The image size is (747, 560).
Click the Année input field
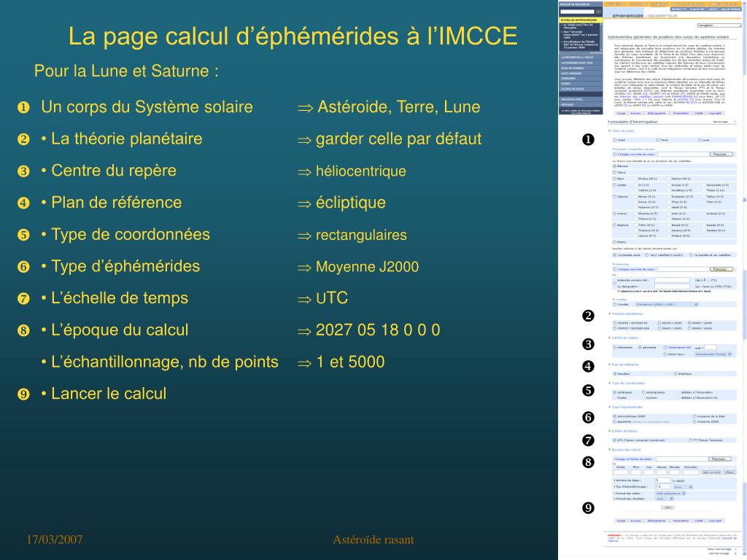point(621,472)
